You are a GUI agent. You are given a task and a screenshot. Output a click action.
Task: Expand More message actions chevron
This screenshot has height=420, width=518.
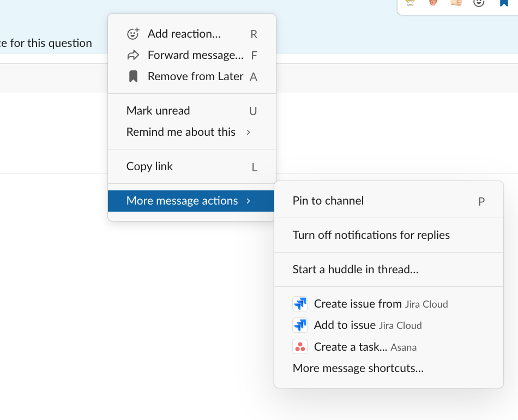click(249, 201)
